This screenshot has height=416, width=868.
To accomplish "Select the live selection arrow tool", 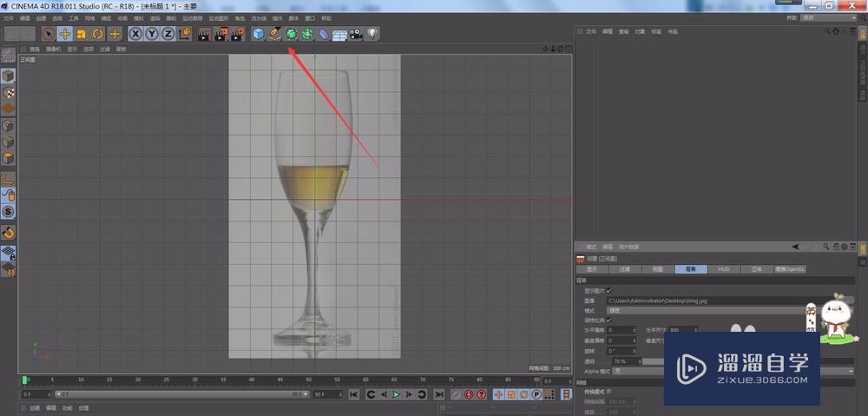I will [x=48, y=34].
